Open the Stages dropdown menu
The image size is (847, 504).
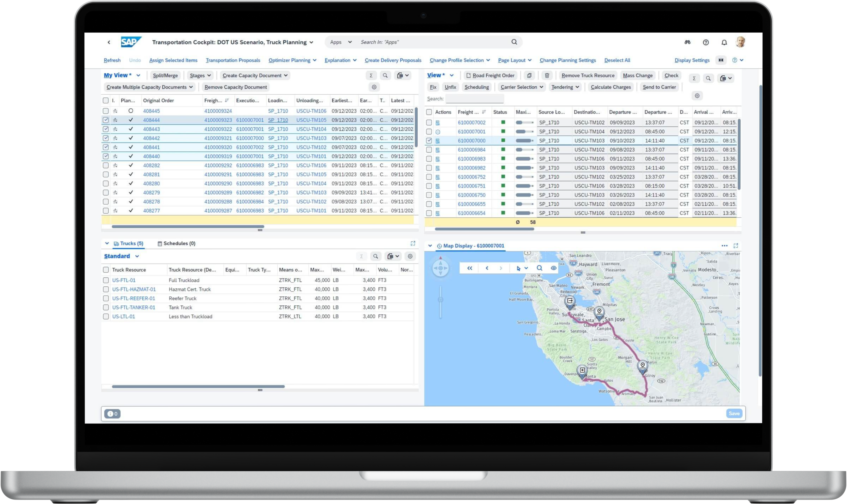[200, 75]
